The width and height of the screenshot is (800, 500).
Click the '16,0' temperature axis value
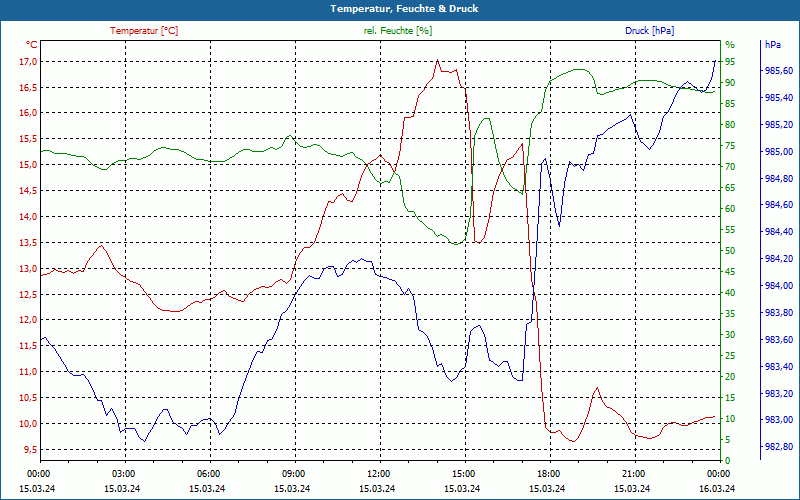(29, 113)
